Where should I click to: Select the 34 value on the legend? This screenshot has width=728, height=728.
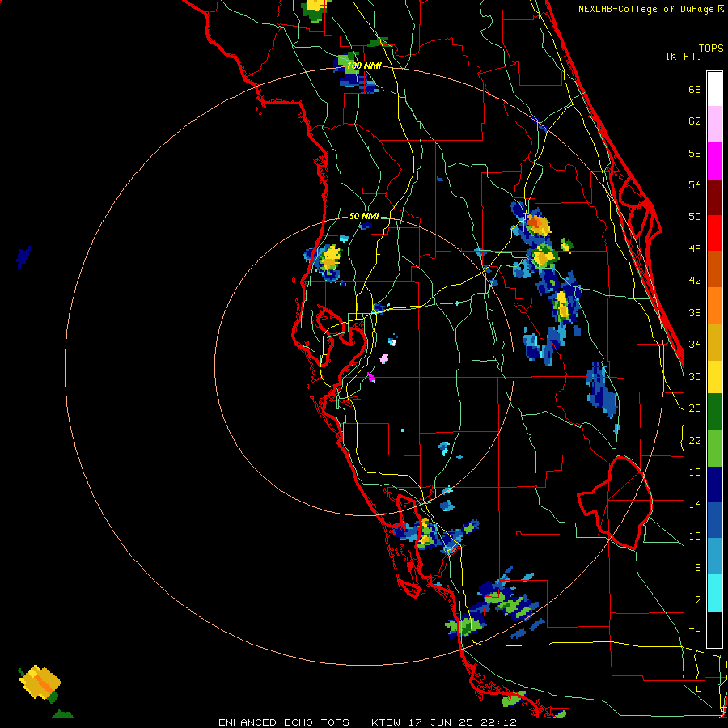pos(695,345)
